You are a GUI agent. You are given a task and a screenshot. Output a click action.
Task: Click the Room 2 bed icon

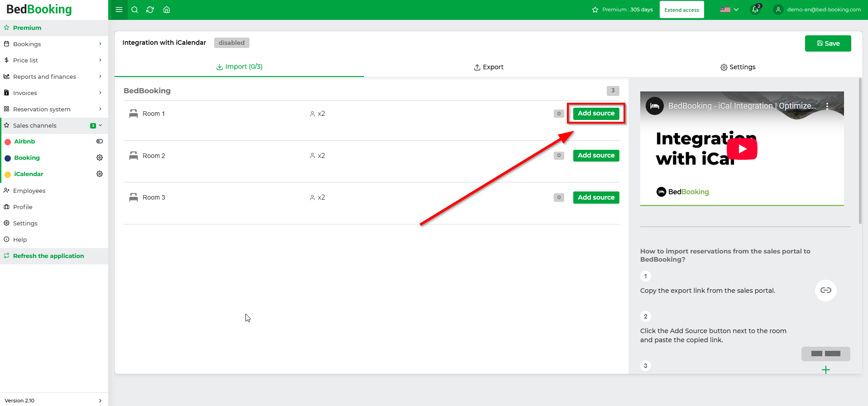134,156
